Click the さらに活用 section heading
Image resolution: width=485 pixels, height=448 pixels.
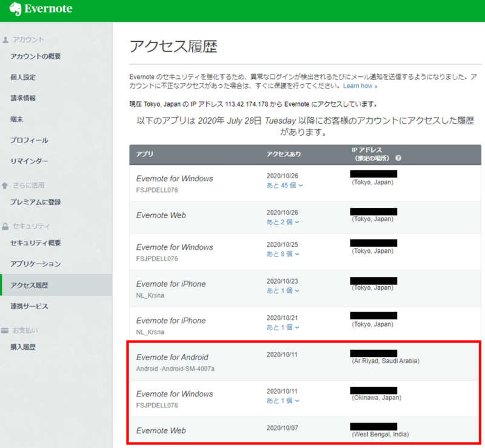[28, 186]
